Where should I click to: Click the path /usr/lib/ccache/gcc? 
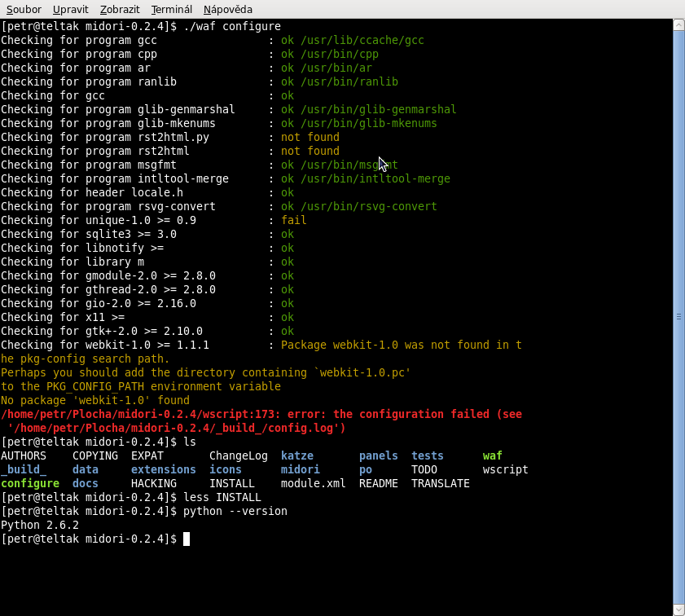click(x=362, y=40)
